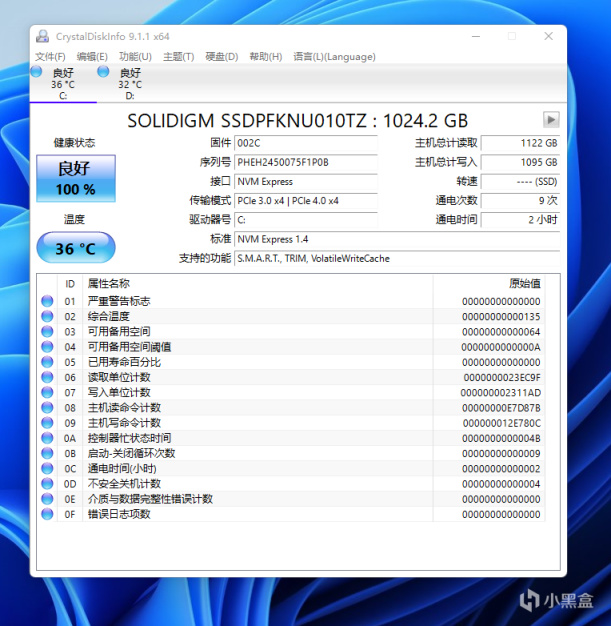Click the status orb for attribute 05 已用寿命百分比
Screen dimensions: 611x626
(x=47, y=362)
